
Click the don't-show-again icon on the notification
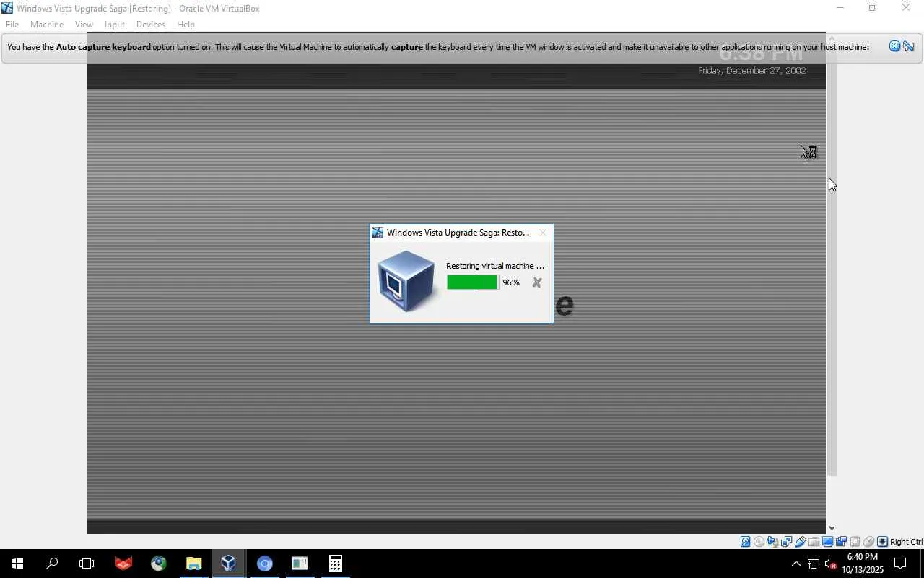tap(909, 46)
